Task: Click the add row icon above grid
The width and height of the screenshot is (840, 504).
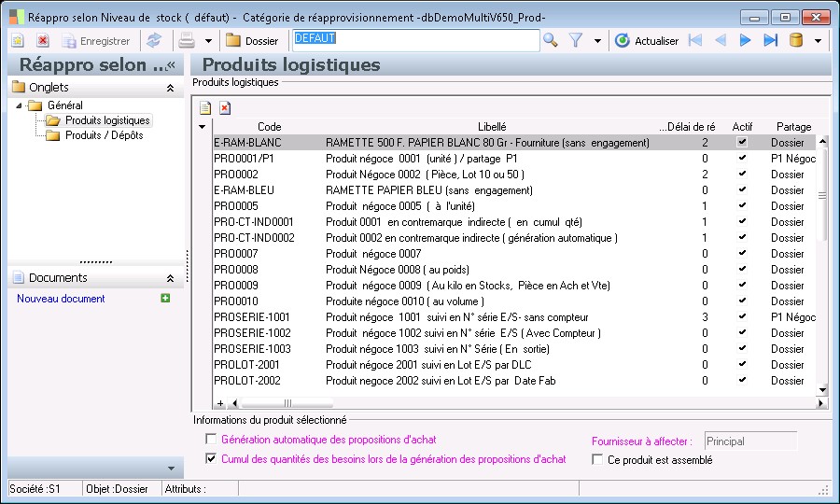Action: click(205, 108)
